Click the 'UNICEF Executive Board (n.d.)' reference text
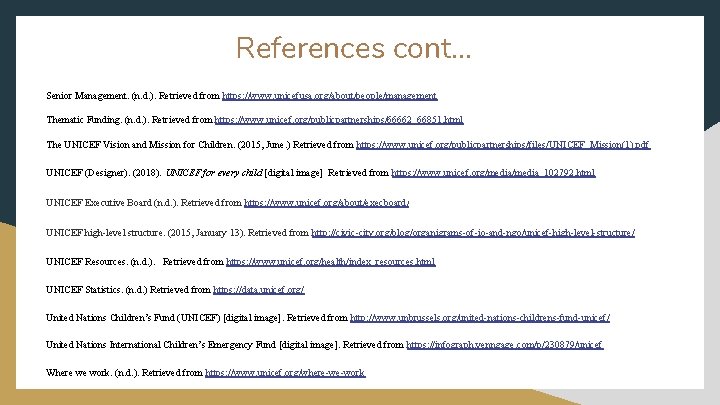This screenshot has width=720, height=405. pos(112,202)
